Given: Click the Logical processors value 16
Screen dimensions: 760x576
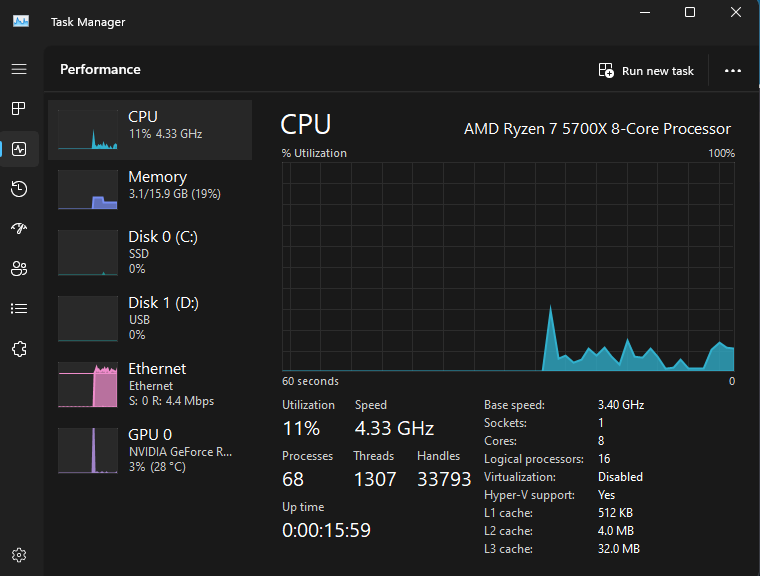Looking at the screenshot, I should [604, 459].
